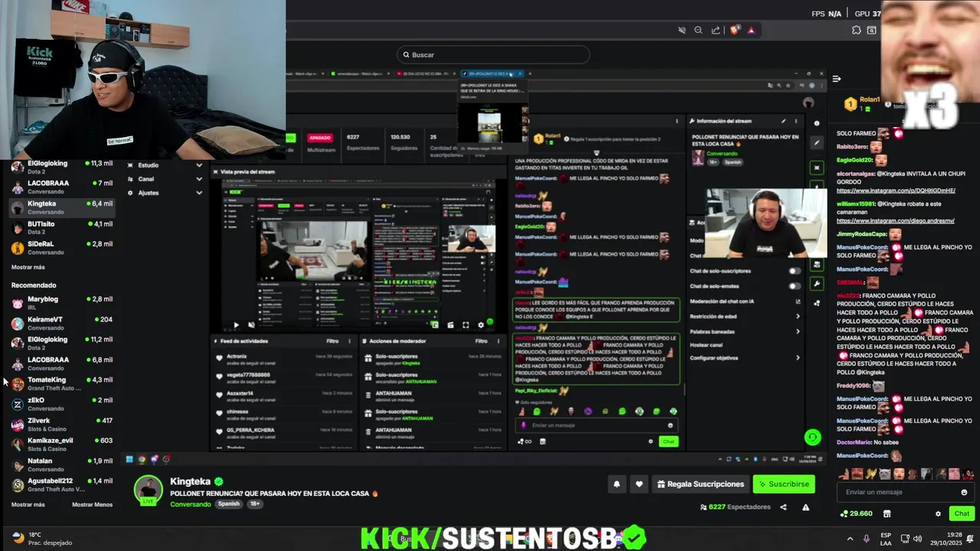Open Configurar objetivos chevron
Viewport: 980px width, 551px height.
(x=797, y=357)
